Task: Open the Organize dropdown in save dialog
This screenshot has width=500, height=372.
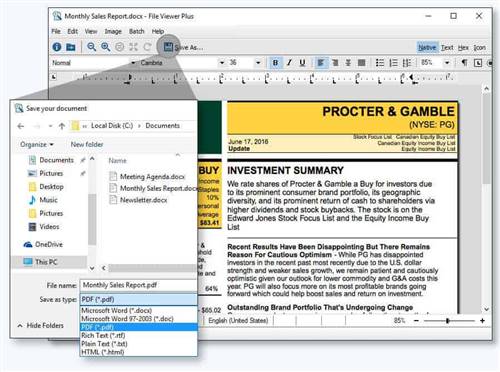Action: (x=37, y=144)
